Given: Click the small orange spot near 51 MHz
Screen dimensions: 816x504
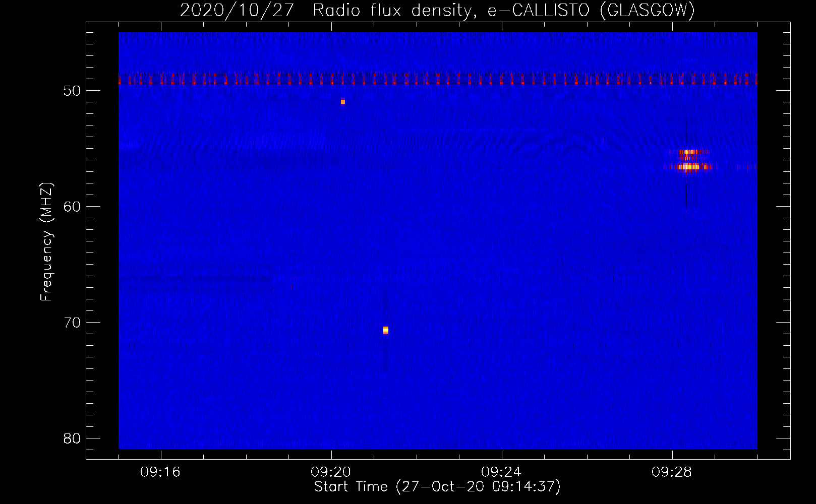Looking at the screenshot, I should tap(343, 102).
